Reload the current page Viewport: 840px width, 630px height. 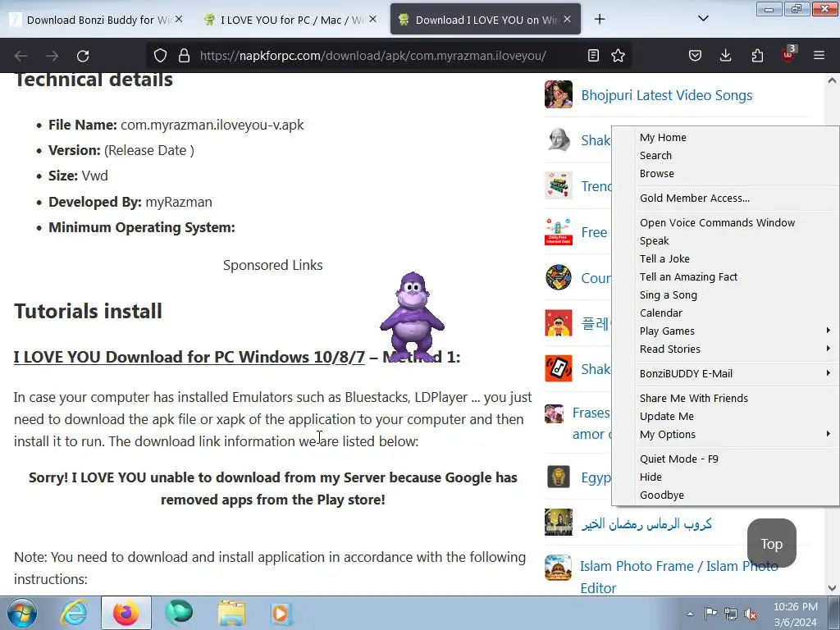[x=83, y=56]
